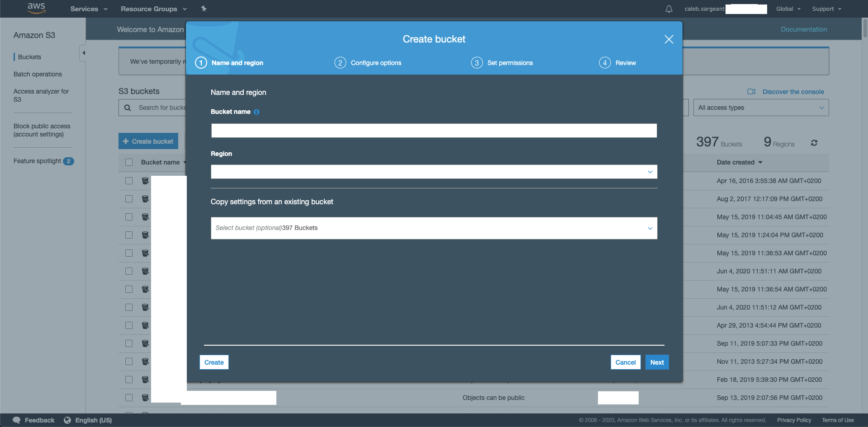Click step 4 circle in the wizard

pyautogui.click(x=605, y=63)
